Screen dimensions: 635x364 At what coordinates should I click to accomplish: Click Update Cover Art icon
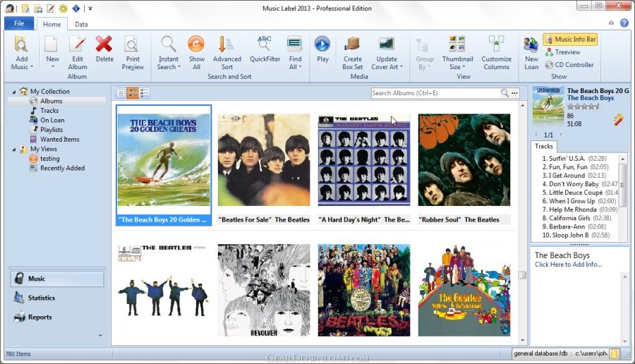(x=387, y=44)
